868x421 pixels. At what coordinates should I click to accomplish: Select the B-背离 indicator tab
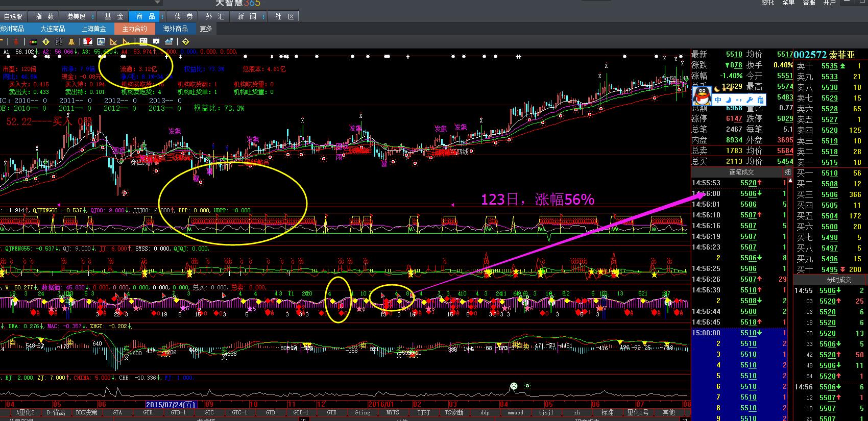[56, 412]
